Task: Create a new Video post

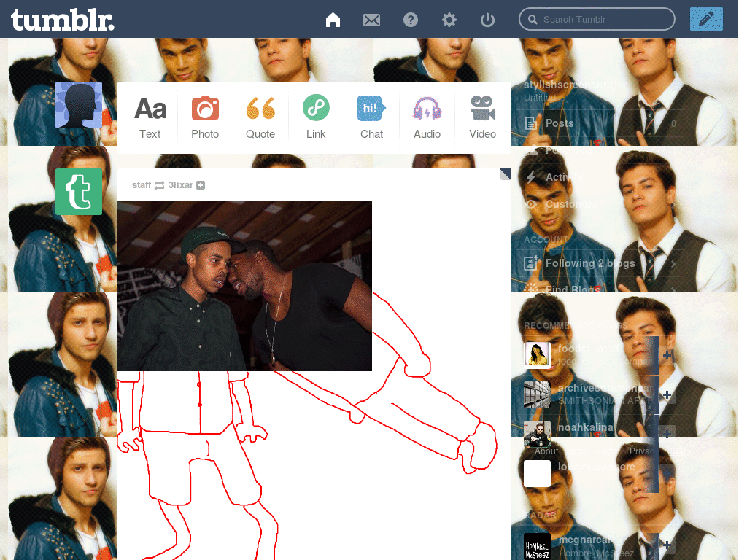Action: tap(483, 117)
